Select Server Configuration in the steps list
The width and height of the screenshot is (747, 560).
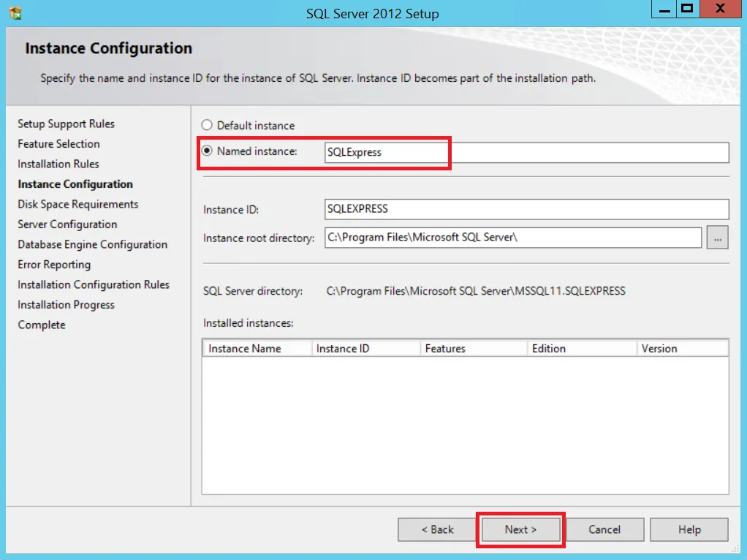(67, 224)
